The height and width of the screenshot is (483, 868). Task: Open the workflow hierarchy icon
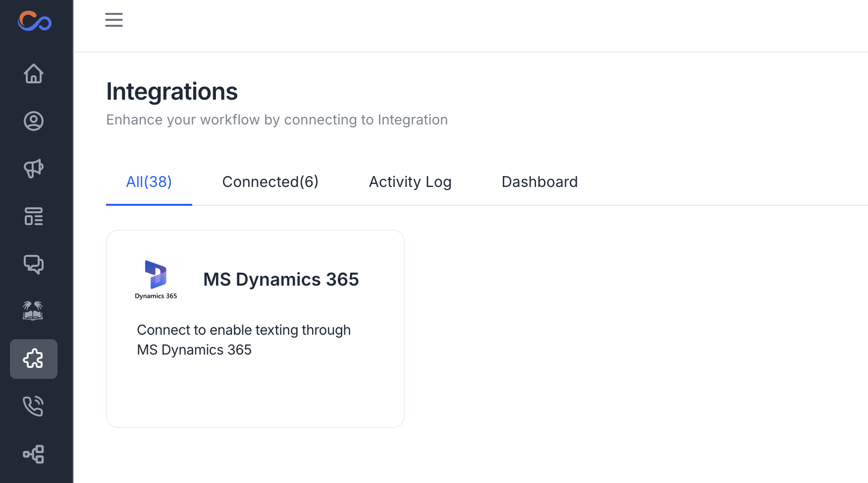(34, 454)
